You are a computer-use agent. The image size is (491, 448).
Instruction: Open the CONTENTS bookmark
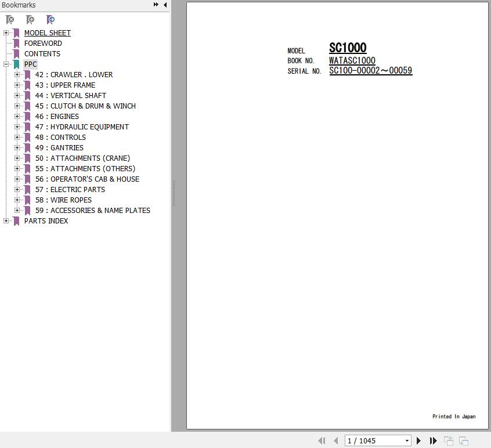click(x=42, y=54)
